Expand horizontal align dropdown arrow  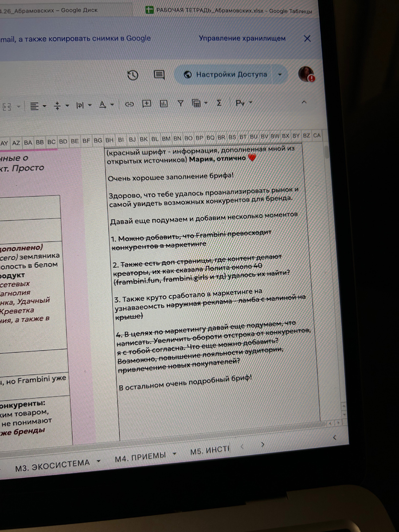click(x=44, y=106)
